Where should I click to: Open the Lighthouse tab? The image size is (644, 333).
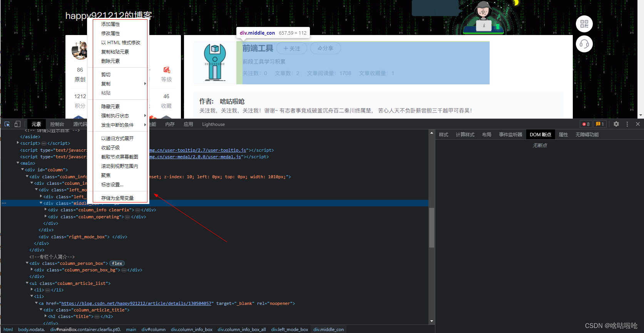pyautogui.click(x=213, y=124)
